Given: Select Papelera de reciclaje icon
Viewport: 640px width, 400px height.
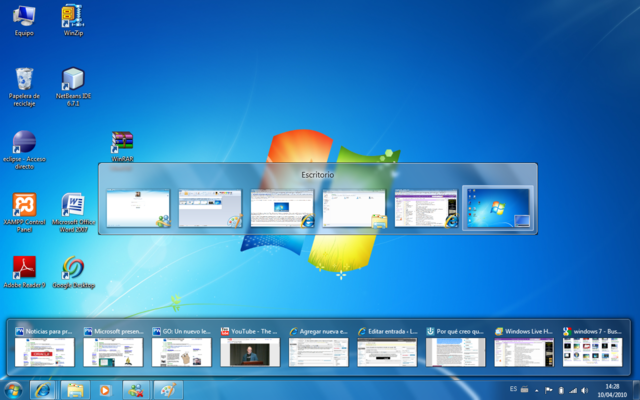Looking at the screenshot, I should 24,87.
